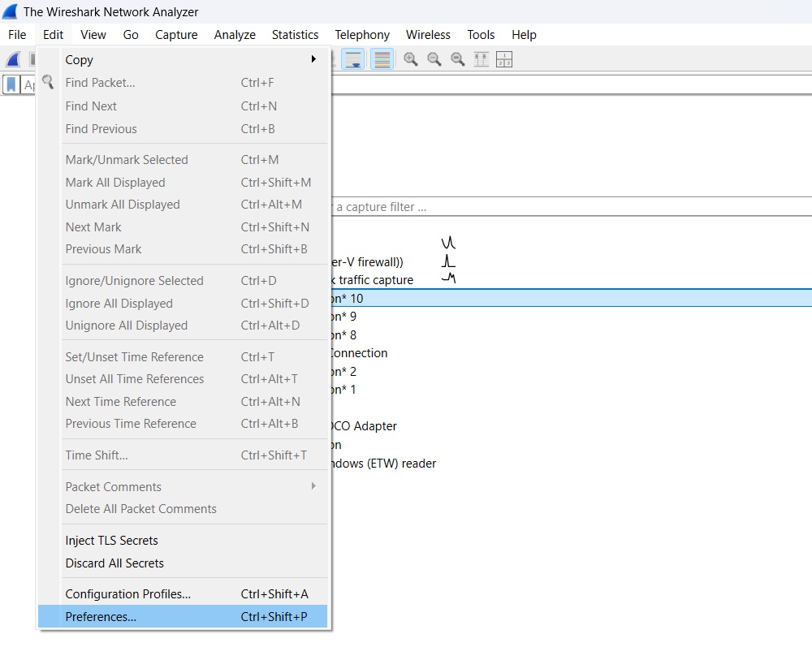Select the Event Tracing for Windows (ETW) reader interface
The width and height of the screenshot is (812, 660).
pos(384,464)
